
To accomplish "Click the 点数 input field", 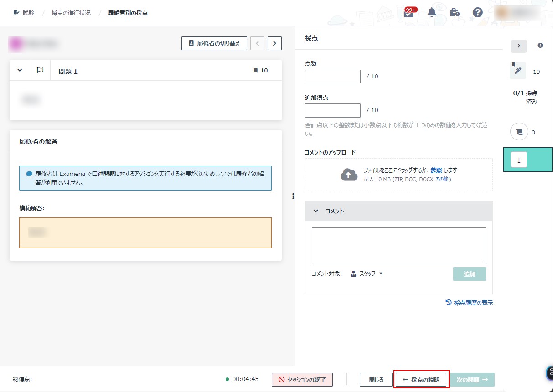I will coord(332,77).
